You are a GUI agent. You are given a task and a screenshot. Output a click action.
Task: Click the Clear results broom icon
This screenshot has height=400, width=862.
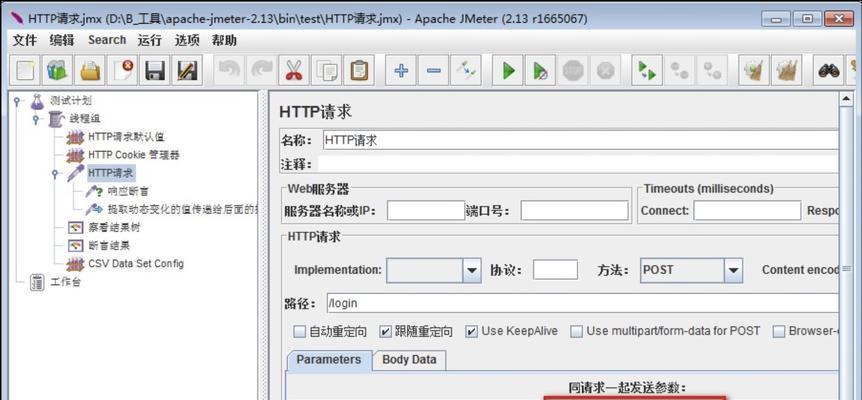tap(754, 70)
